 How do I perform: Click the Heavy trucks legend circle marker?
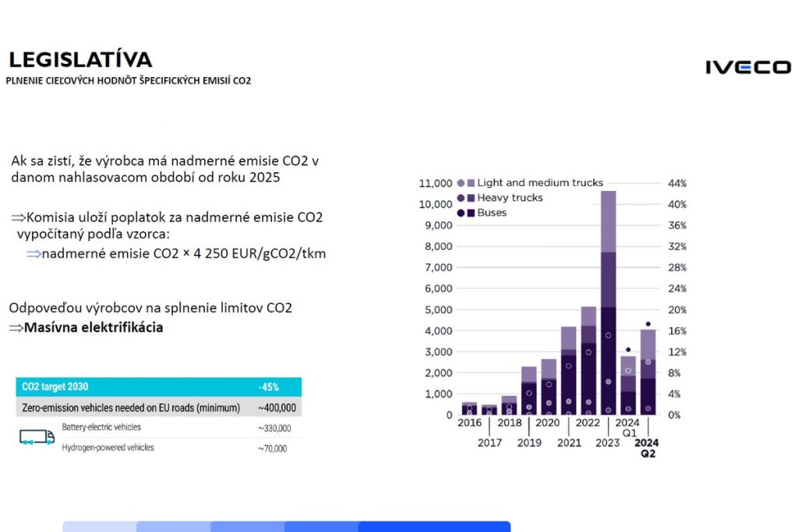461,198
